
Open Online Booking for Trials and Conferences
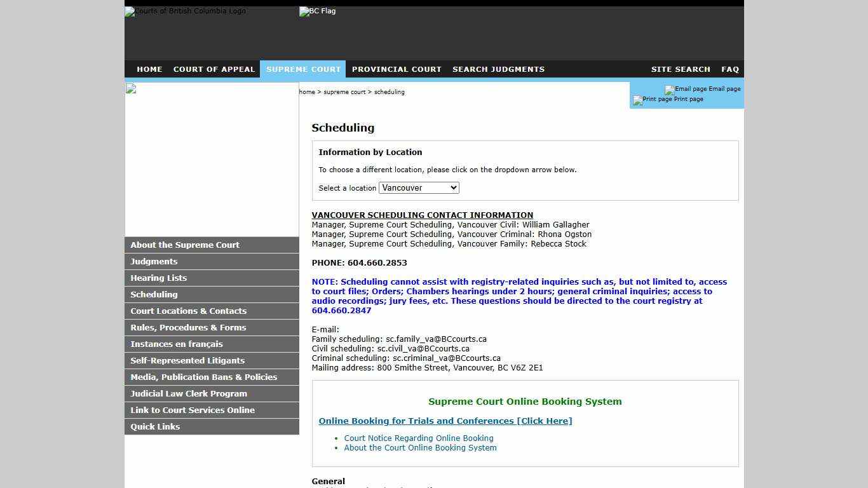pos(445,421)
